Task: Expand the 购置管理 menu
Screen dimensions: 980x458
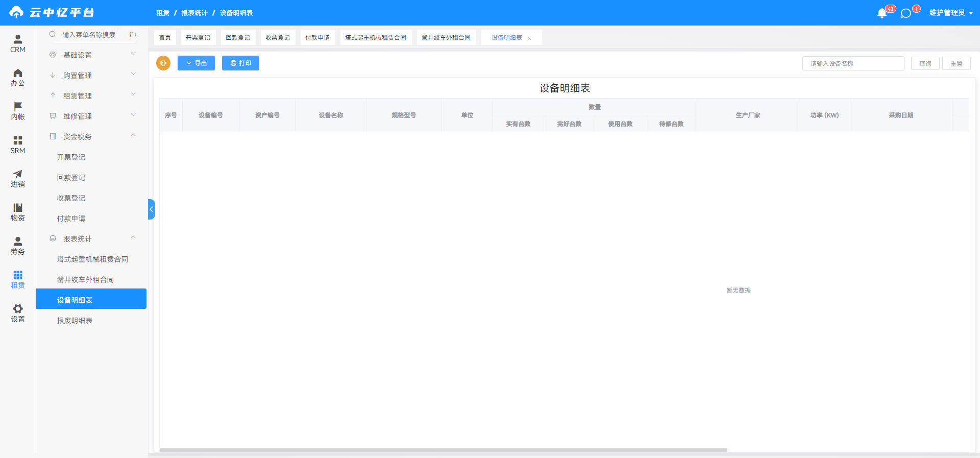Action: (91, 75)
